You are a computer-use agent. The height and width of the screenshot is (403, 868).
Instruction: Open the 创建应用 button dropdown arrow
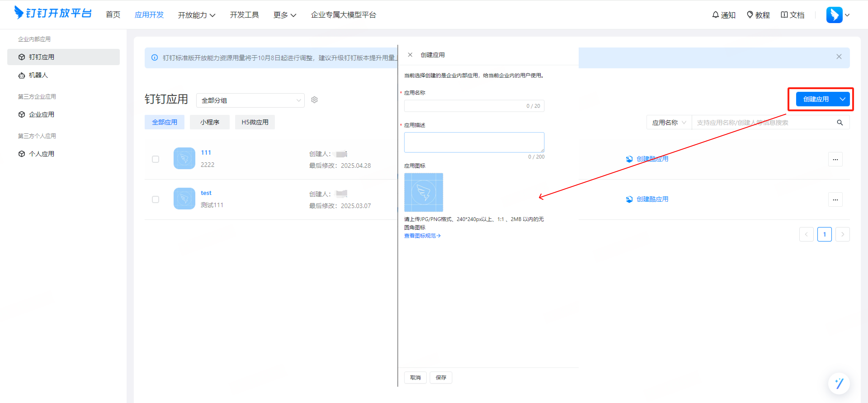pos(842,99)
